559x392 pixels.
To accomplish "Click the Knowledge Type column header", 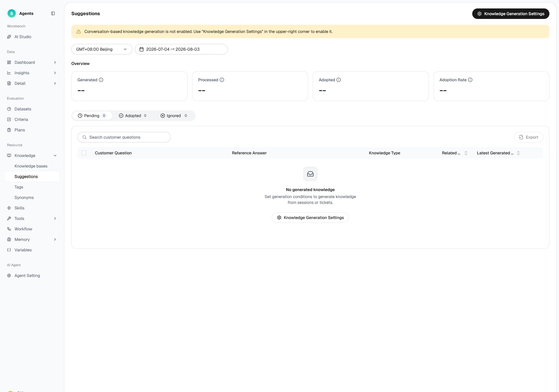I will pos(385,153).
